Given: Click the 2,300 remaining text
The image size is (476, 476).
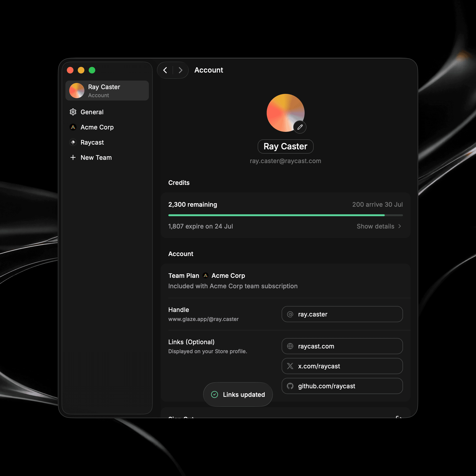Looking at the screenshot, I should click(x=193, y=205).
